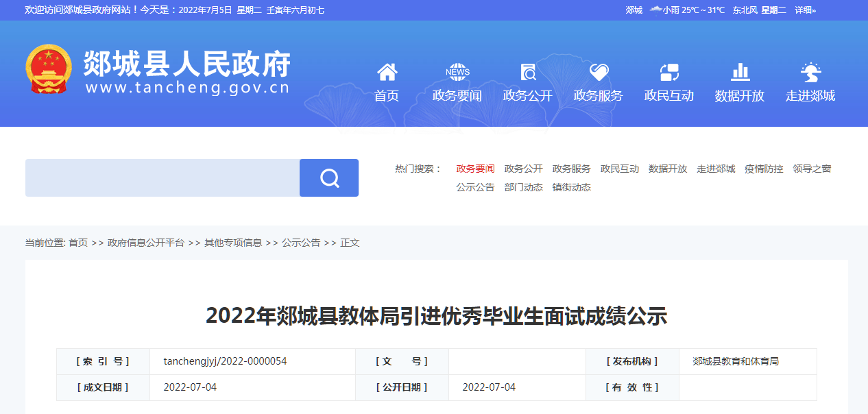Click the www.tancheng.gov.cn URL text
Viewport: 868px width, 414px height.
[x=188, y=88]
